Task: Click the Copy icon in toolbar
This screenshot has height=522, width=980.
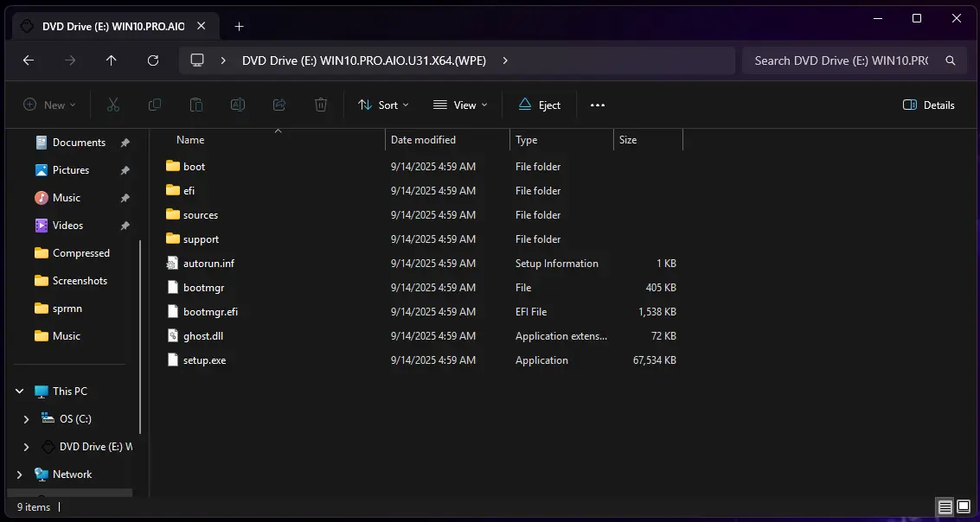Action: click(154, 105)
